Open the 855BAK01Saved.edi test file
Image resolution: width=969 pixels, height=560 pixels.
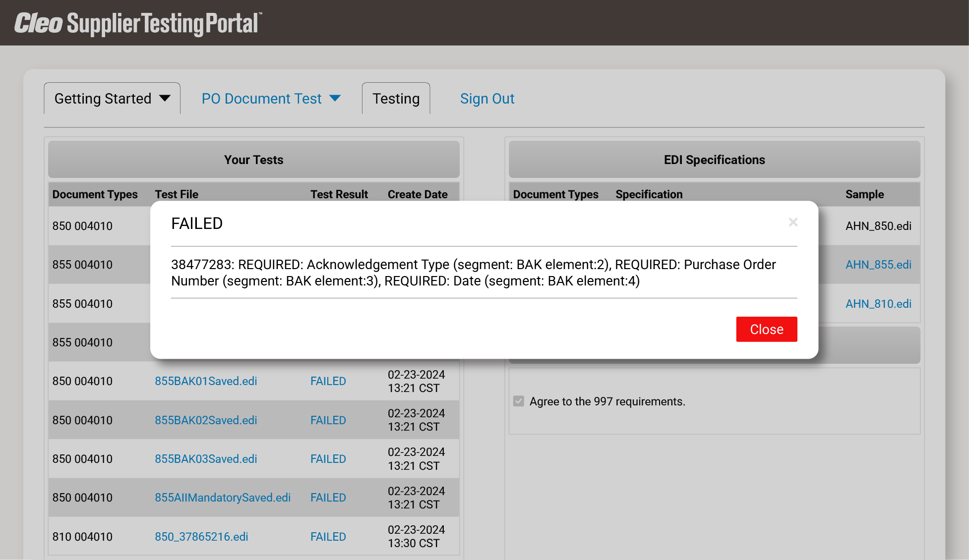pyautogui.click(x=205, y=381)
